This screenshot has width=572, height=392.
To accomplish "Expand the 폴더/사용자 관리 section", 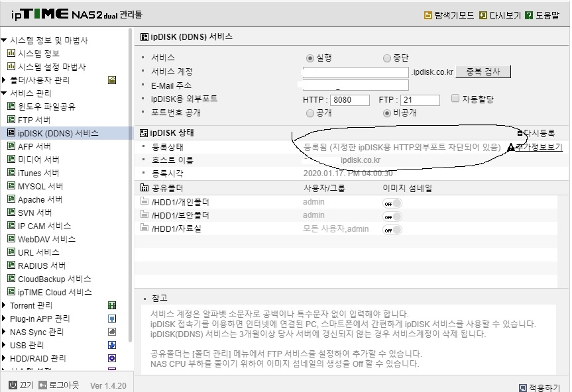I will click(x=4, y=80).
